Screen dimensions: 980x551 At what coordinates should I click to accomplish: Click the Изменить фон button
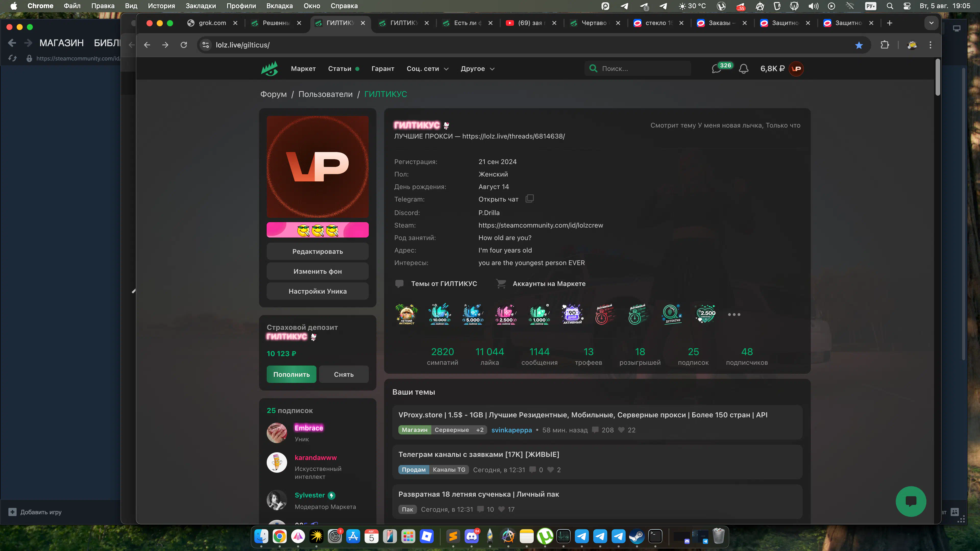[318, 271]
